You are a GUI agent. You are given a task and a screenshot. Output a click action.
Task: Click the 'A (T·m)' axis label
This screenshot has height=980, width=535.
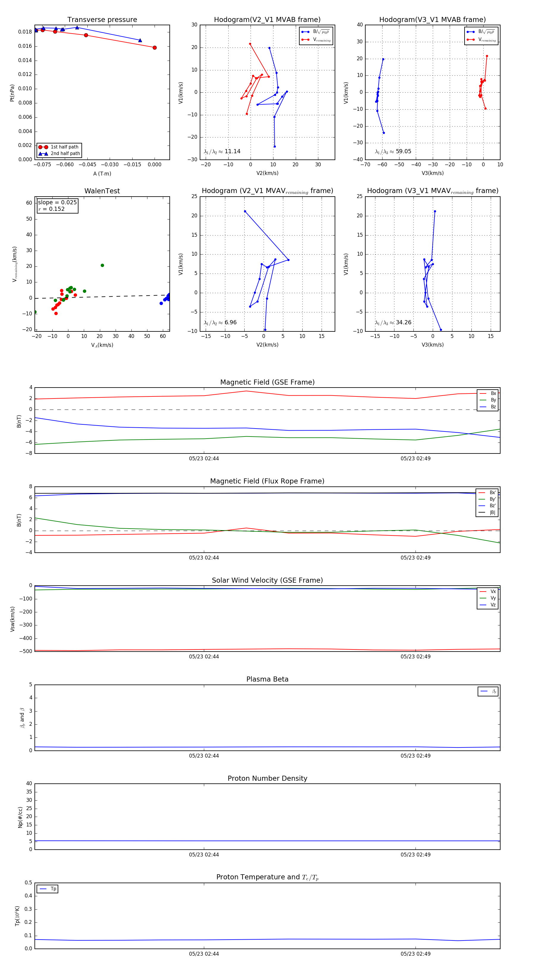pos(102,173)
